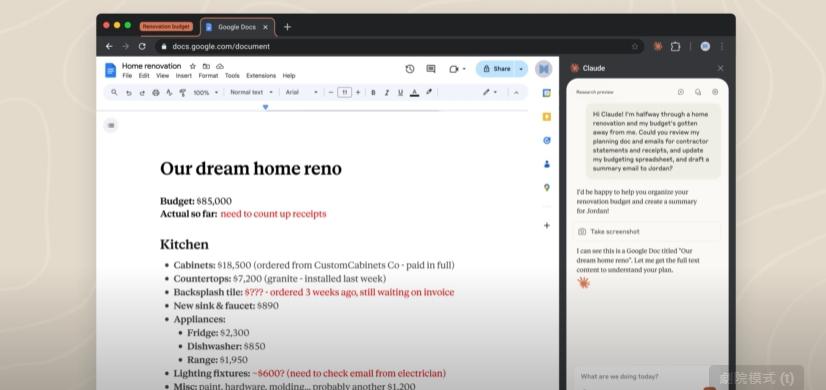Open the Chrome profile avatar
826x390 pixels.
tap(705, 46)
